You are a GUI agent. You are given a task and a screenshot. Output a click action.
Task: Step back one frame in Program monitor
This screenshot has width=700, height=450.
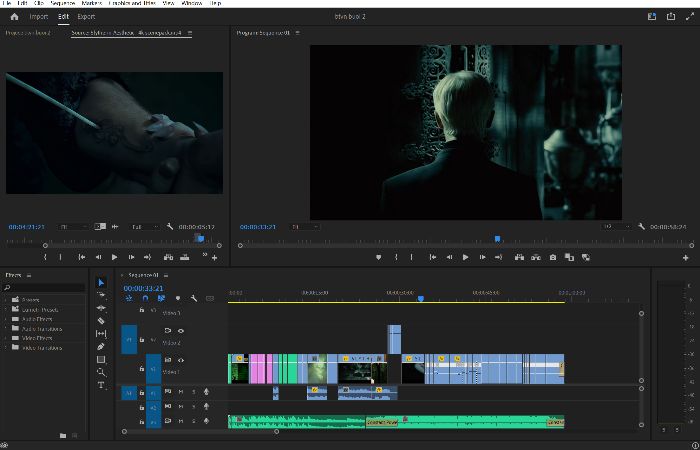pos(449,257)
